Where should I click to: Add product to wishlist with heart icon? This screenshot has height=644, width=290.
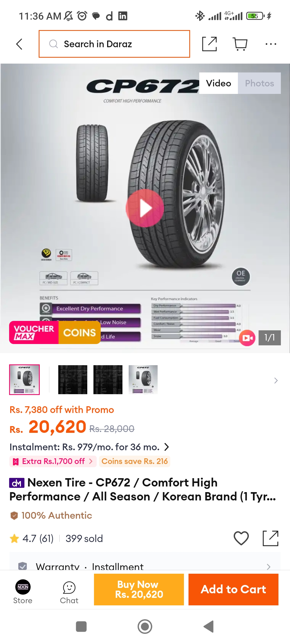pos(241,538)
